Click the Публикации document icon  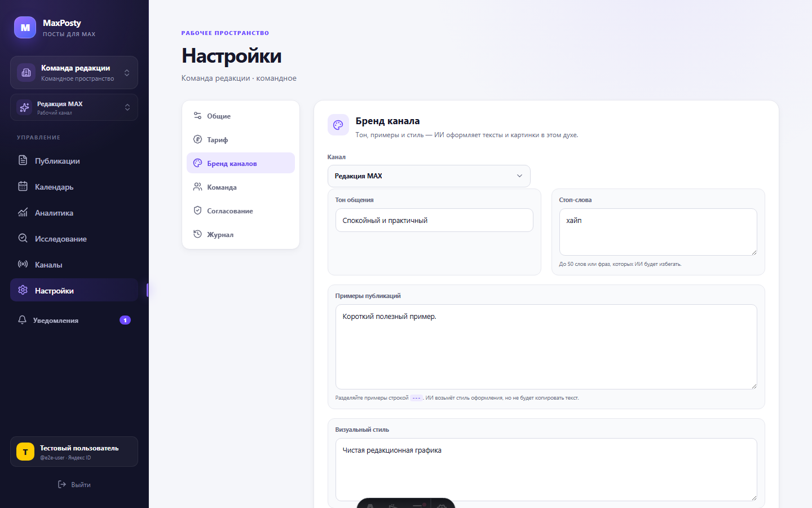[23, 160]
